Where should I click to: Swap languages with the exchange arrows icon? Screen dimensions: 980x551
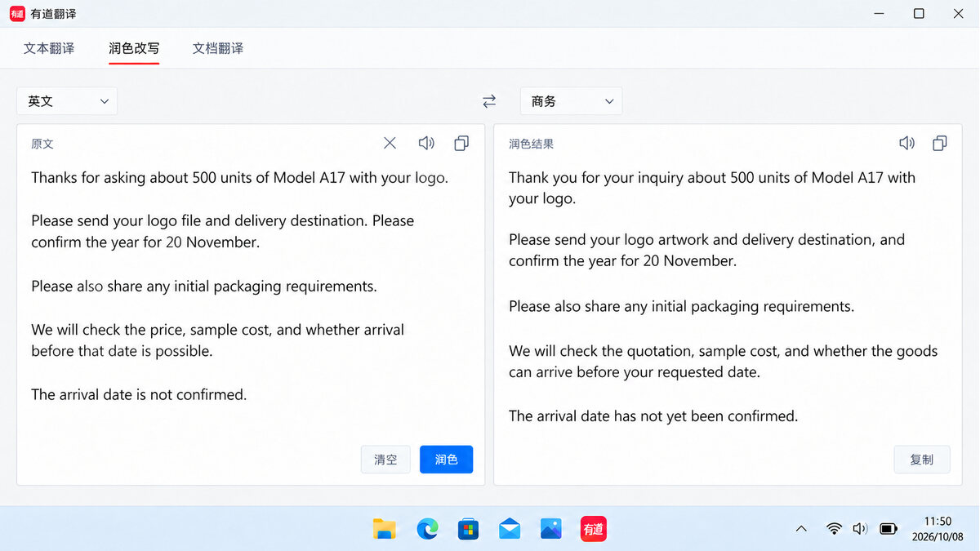489,101
